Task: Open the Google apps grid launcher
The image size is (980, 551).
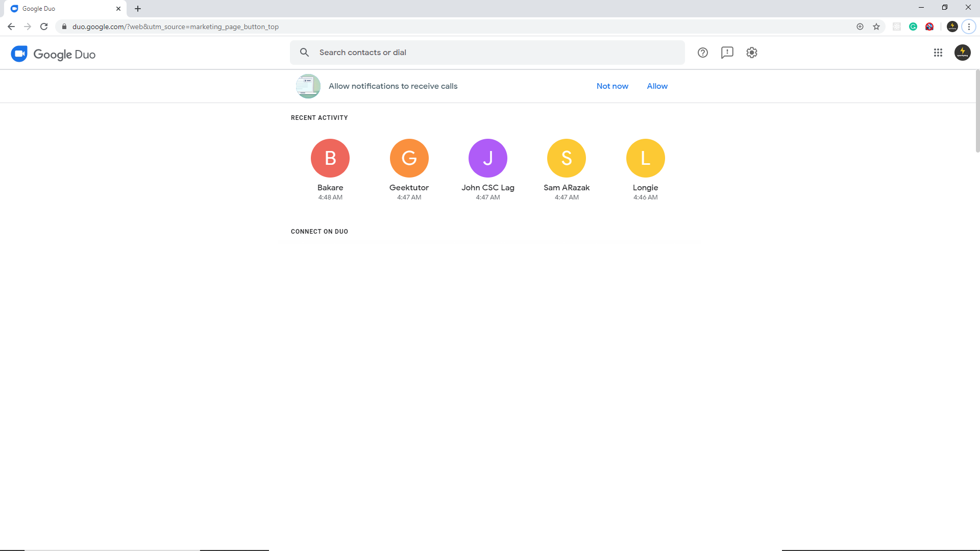Action: 938,53
